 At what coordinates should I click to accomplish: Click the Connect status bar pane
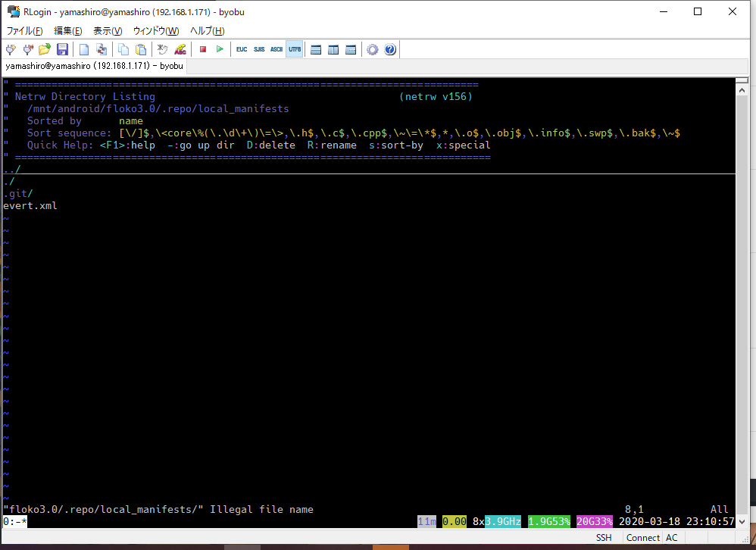coord(642,537)
